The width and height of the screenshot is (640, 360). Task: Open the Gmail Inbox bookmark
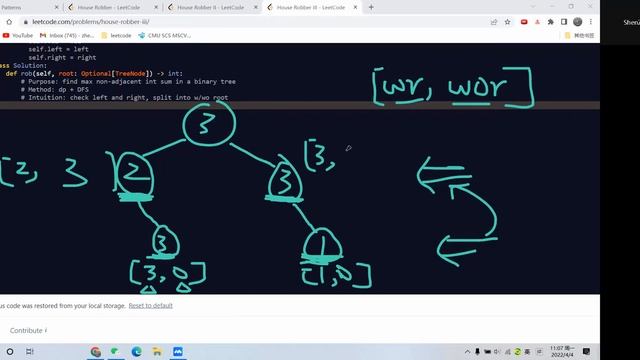click(x=67, y=36)
